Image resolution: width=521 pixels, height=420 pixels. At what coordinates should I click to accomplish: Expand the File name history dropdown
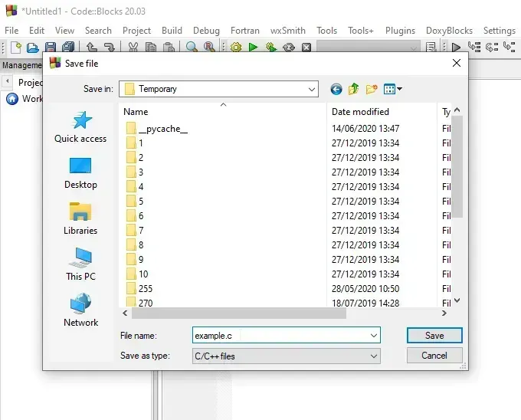pos(373,336)
